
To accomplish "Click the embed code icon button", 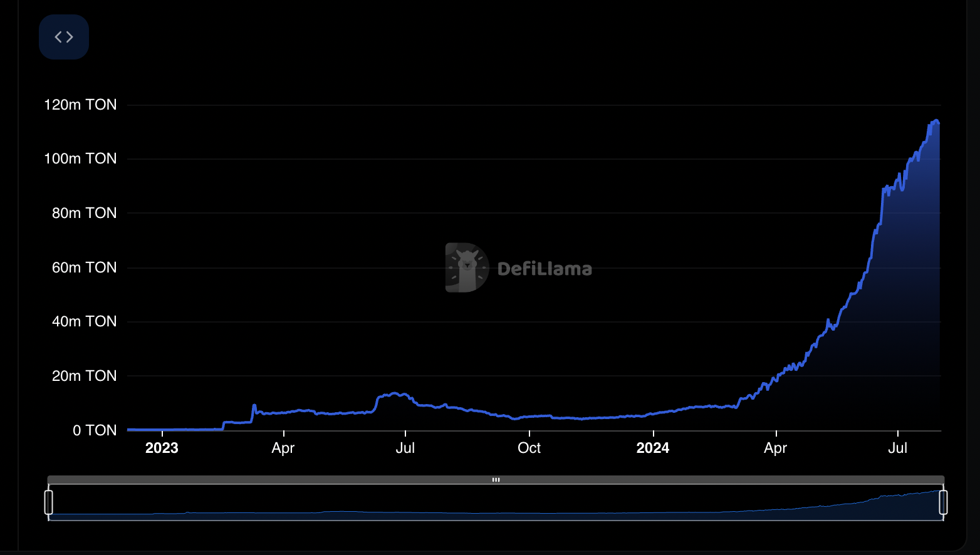I will click(x=64, y=37).
